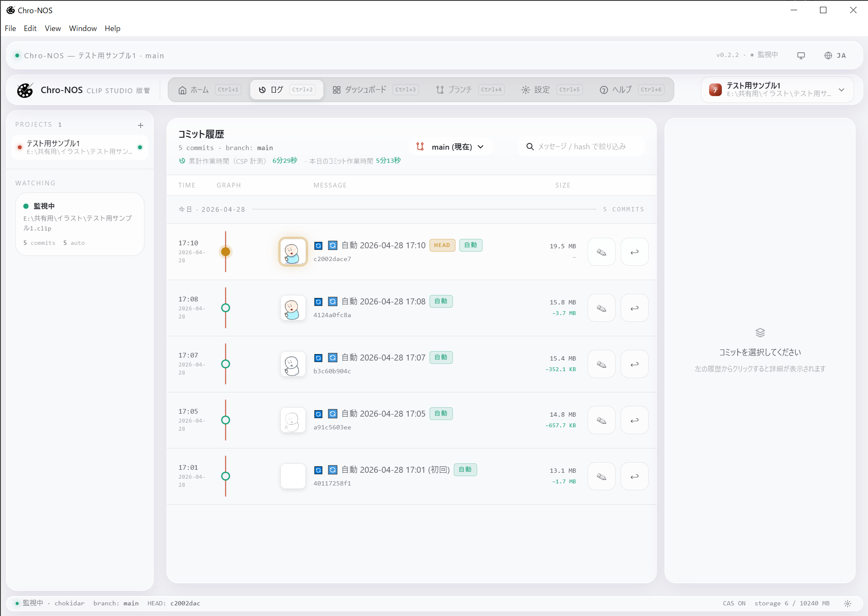Click the monitor display icon in header
This screenshot has width=868, height=616.
click(801, 56)
